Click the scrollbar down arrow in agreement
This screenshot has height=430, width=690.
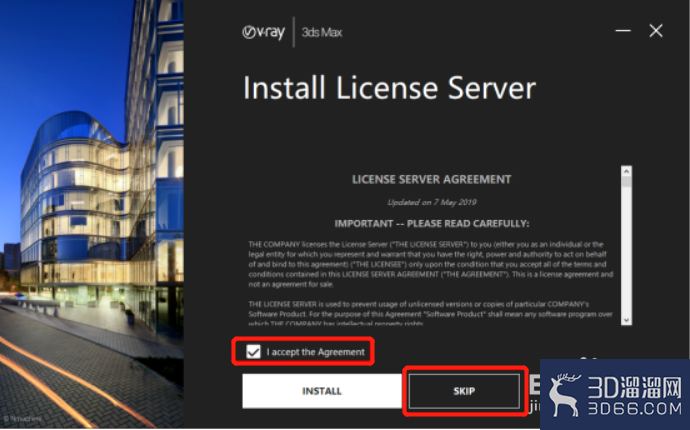tap(627, 320)
